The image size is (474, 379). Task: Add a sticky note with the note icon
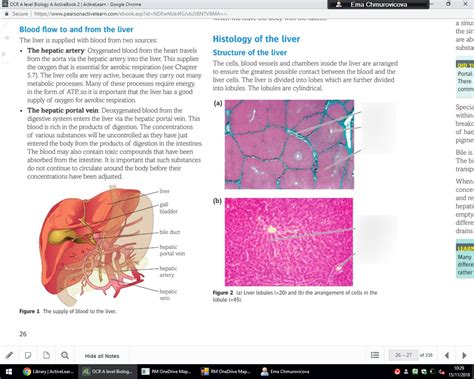pyautogui.click(x=28, y=355)
